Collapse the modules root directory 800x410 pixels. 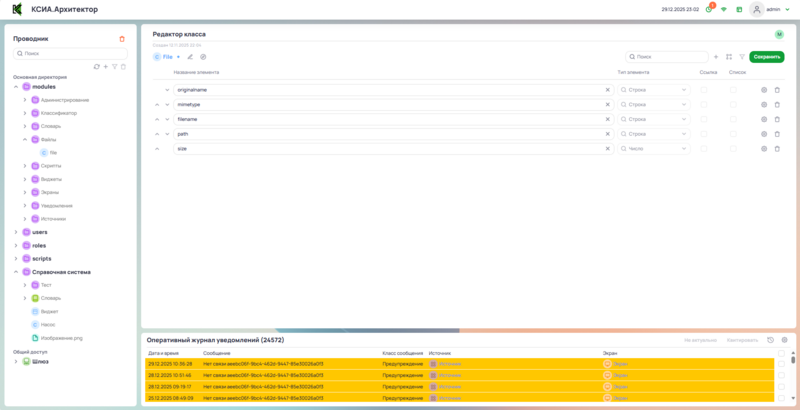pos(15,87)
